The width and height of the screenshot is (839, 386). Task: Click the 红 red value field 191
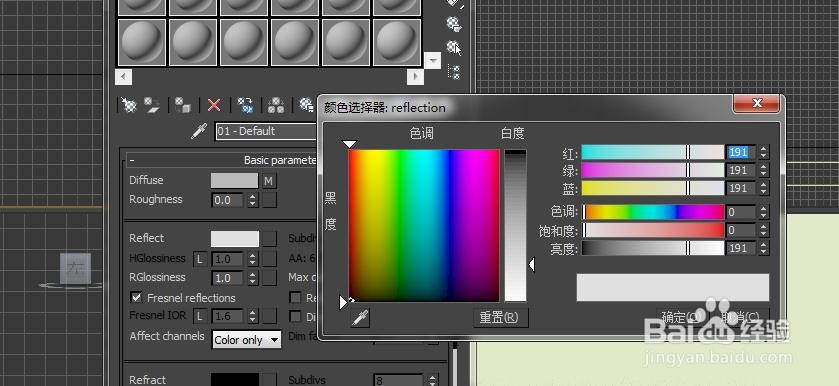point(741,152)
